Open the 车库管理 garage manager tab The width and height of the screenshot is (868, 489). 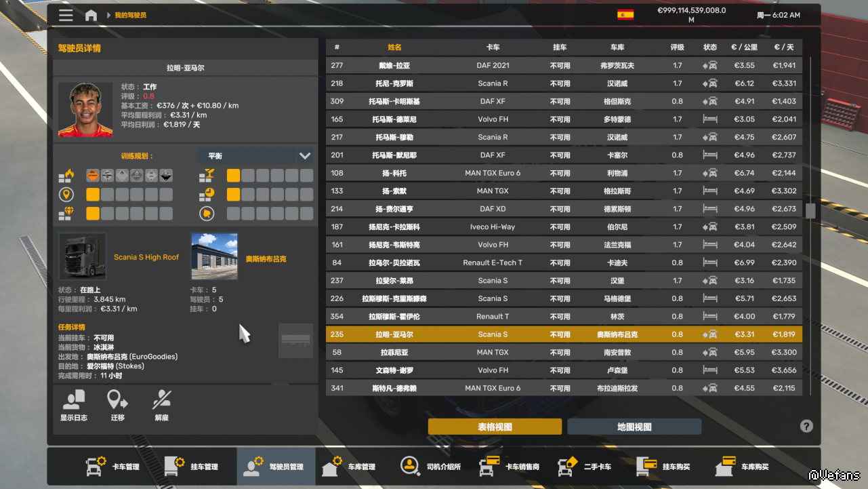point(349,467)
